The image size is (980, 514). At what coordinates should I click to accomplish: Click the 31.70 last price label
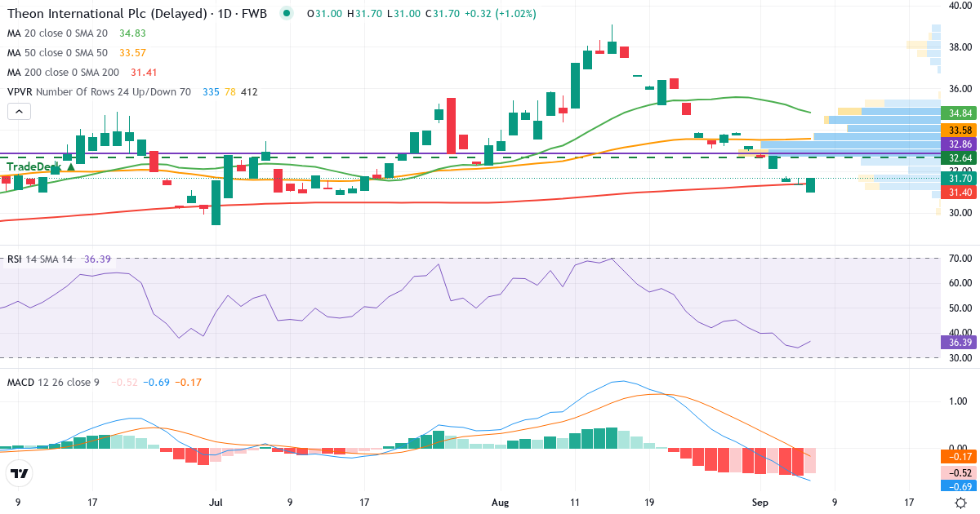[x=960, y=178]
